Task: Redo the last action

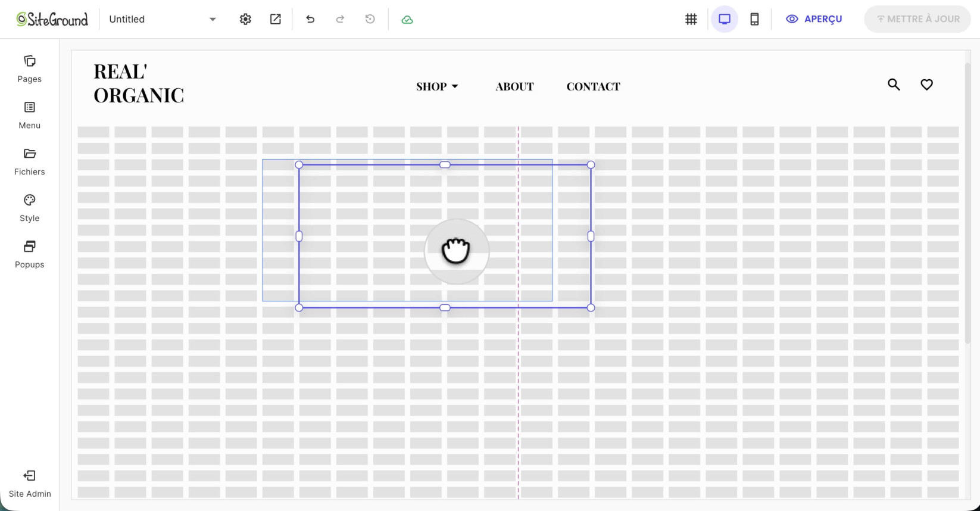Action: [x=340, y=19]
